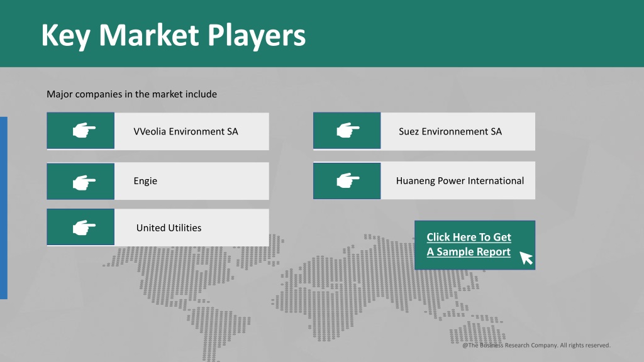Click the pointing hand icon beside Huaneng Power International
Viewport: 644px width, 362px height.
pyautogui.click(x=348, y=180)
